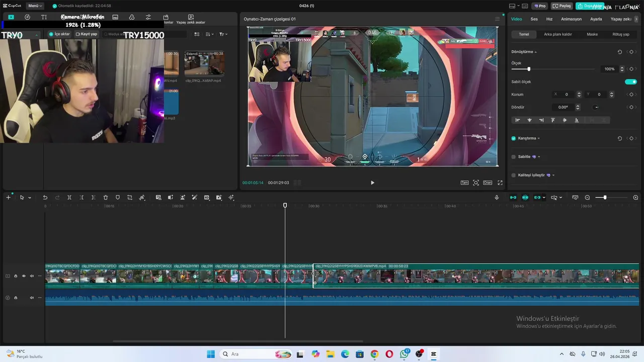Play the preview video
Screen dimensions: 644x362
[x=372, y=183]
